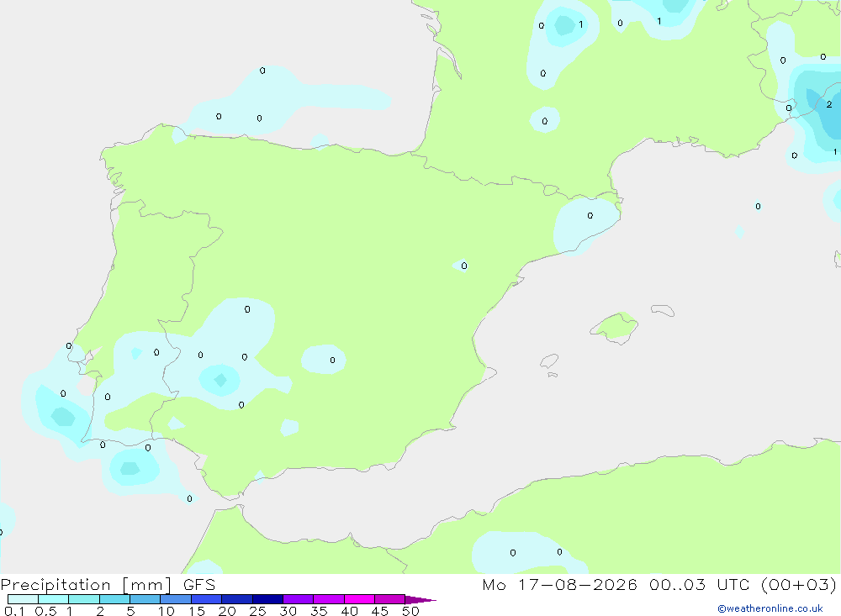
Task: Click the '0.1' legend scale label
Action: [14, 611]
